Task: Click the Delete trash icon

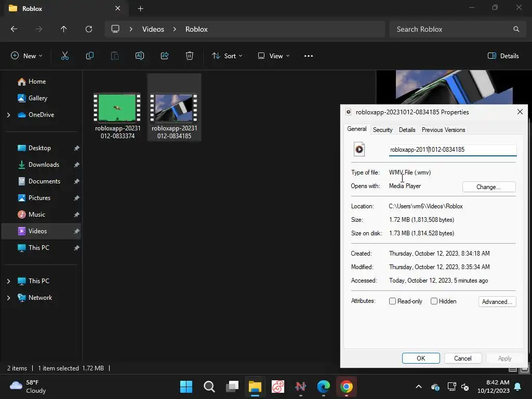Action: [x=190, y=56]
